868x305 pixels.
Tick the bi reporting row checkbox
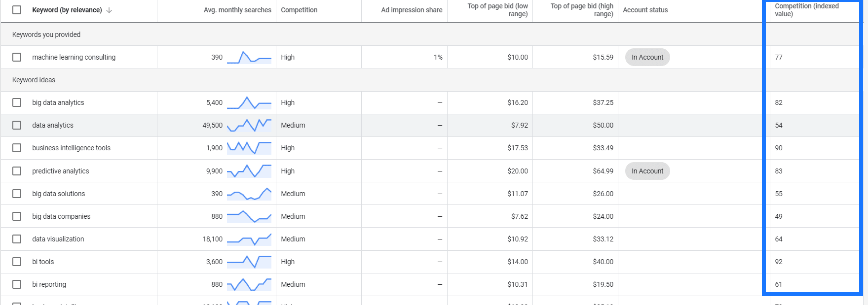(17, 284)
